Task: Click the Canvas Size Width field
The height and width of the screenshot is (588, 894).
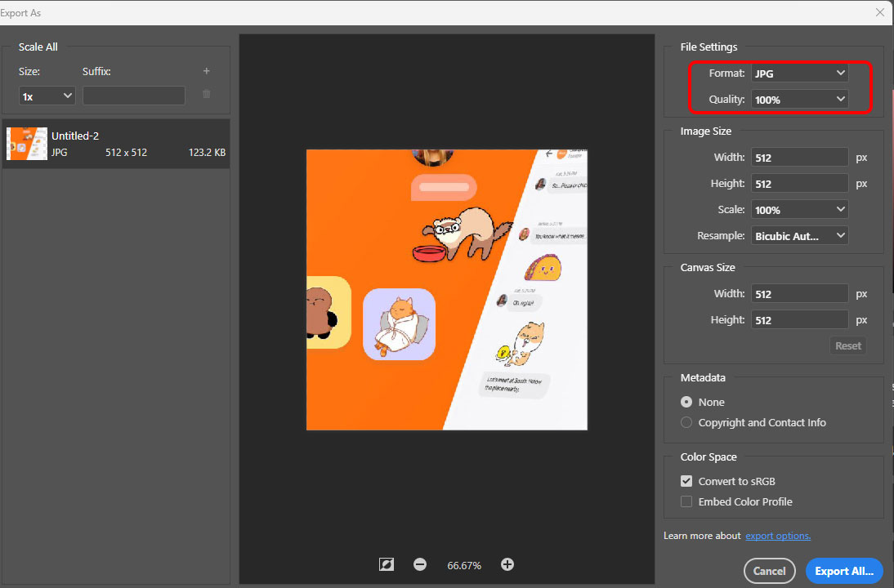Action: pyautogui.click(x=799, y=293)
